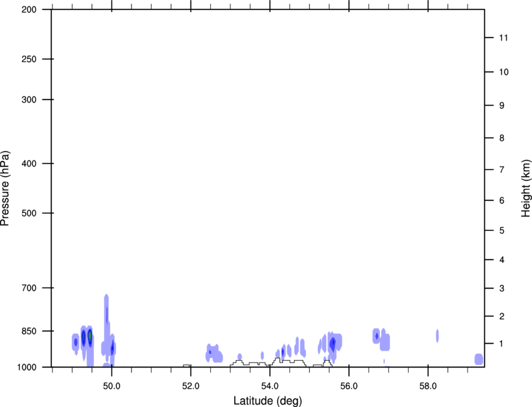This screenshot has width=532, height=407.
Task: Click the 52.0 latitude tick label
Action: pos(191,386)
